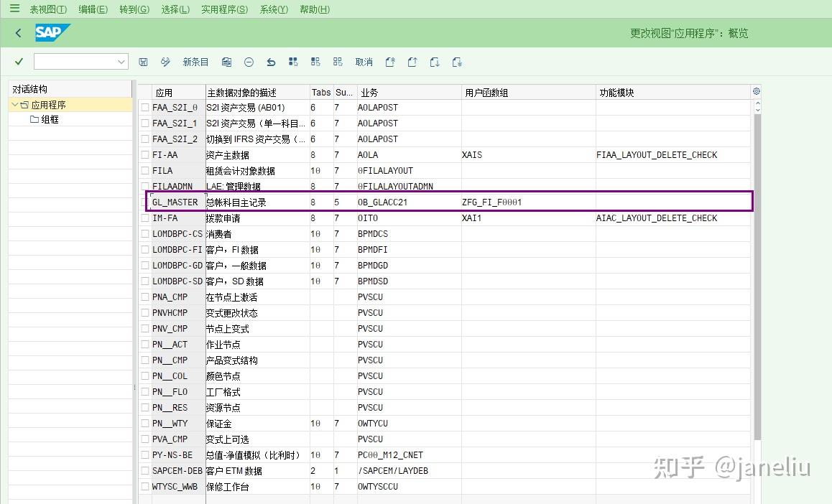Screen dimensions: 832x504
Task: Delete a row with the minus circle icon
Action: point(248,62)
